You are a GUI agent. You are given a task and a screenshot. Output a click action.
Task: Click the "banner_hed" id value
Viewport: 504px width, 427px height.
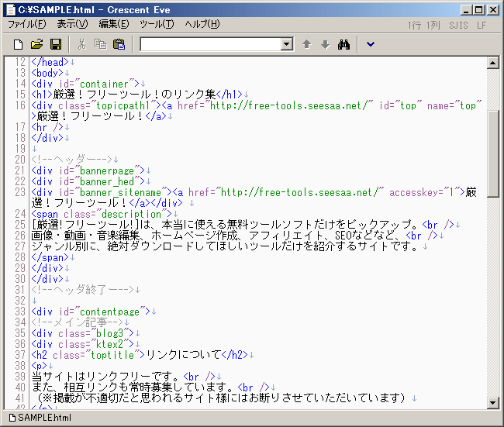click(x=107, y=181)
